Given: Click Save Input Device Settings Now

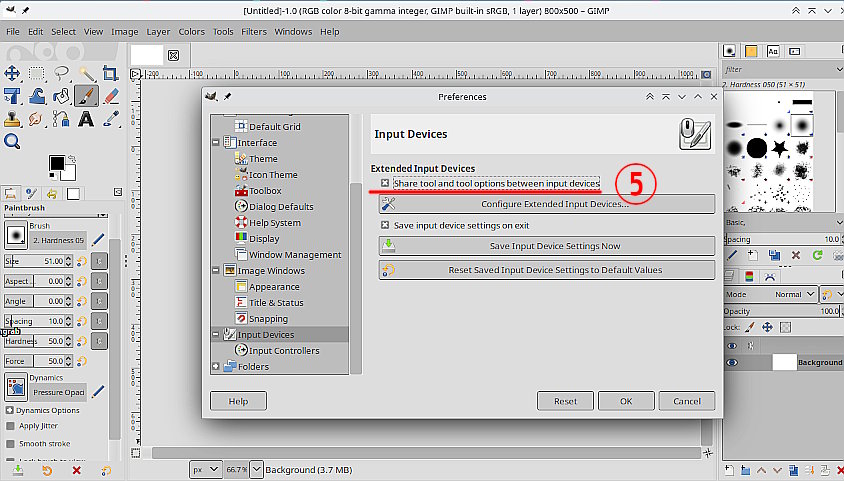Looking at the screenshot, I should coord(547,246).
